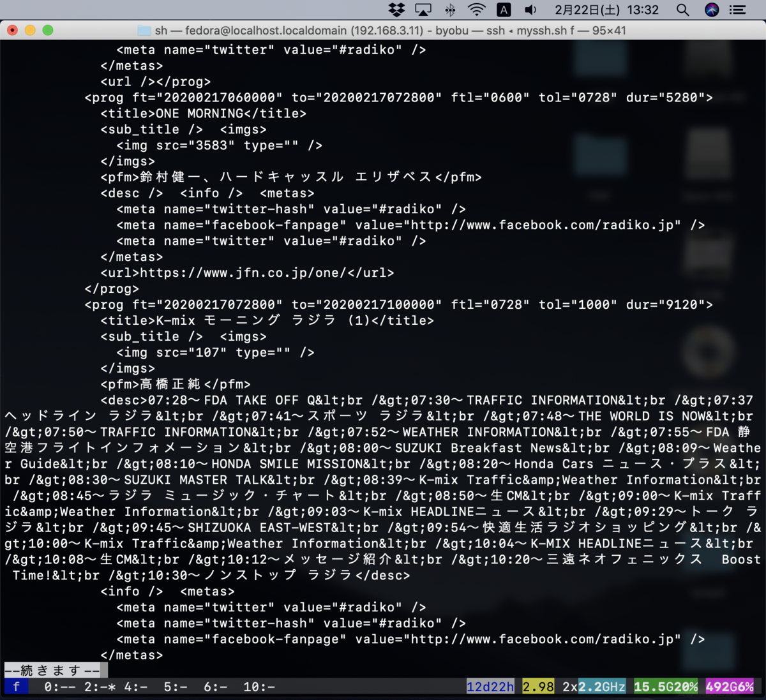Open the Dropbox menu bar icon

tap(396, 10)
